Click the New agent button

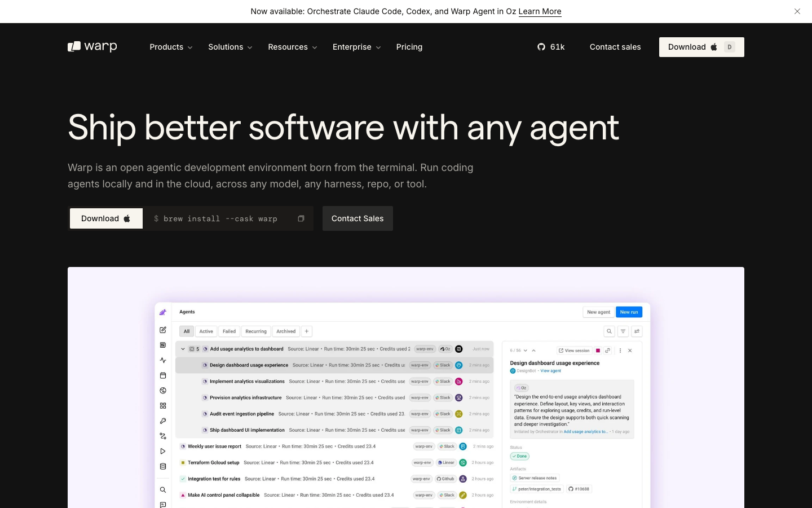(598, 312)
